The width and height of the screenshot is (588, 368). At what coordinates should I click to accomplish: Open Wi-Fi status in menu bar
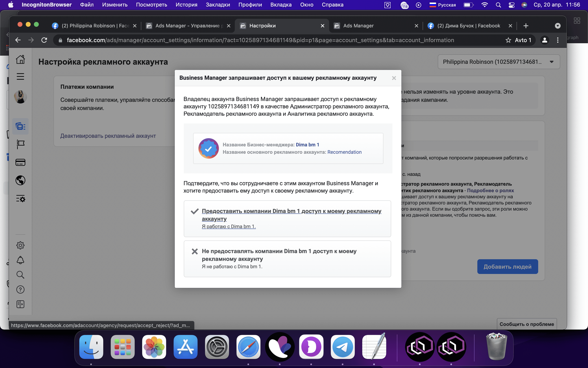484,5
